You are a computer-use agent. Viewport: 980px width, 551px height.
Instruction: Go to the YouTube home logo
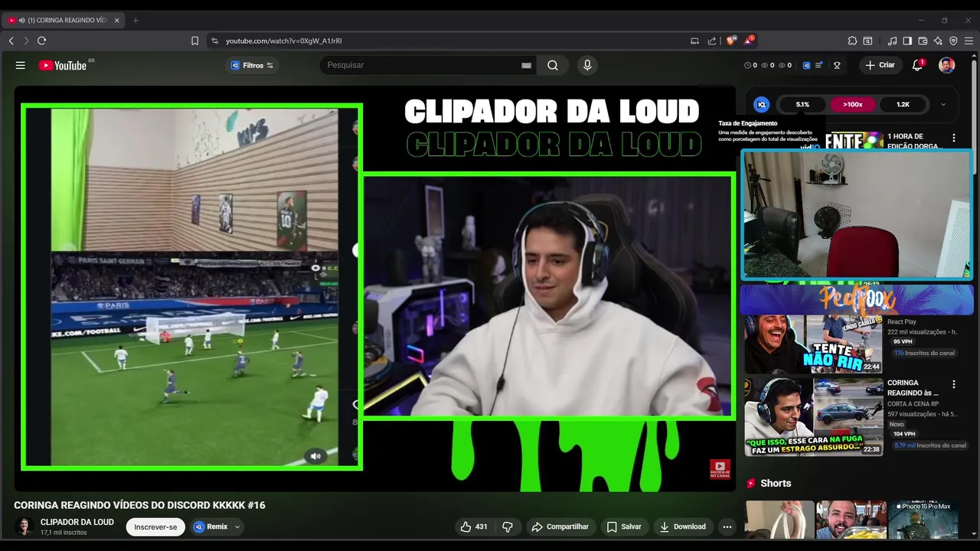[63, 65]
